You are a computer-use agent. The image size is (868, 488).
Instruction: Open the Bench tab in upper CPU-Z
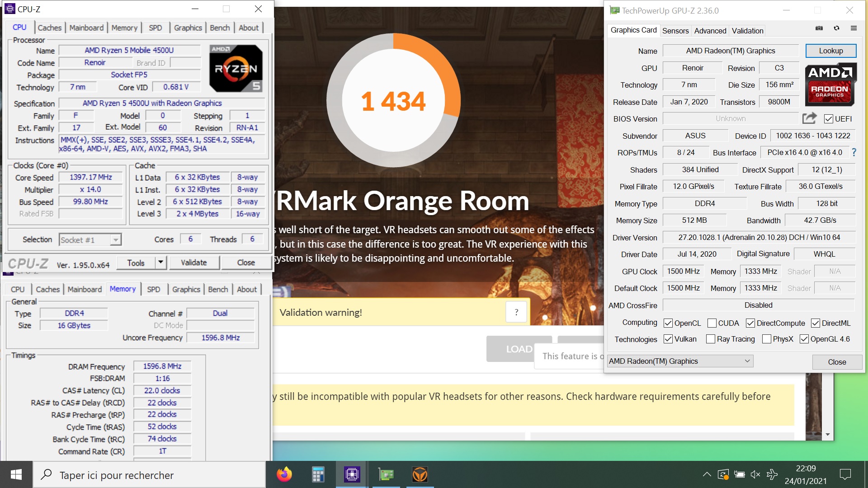(220, 28)
